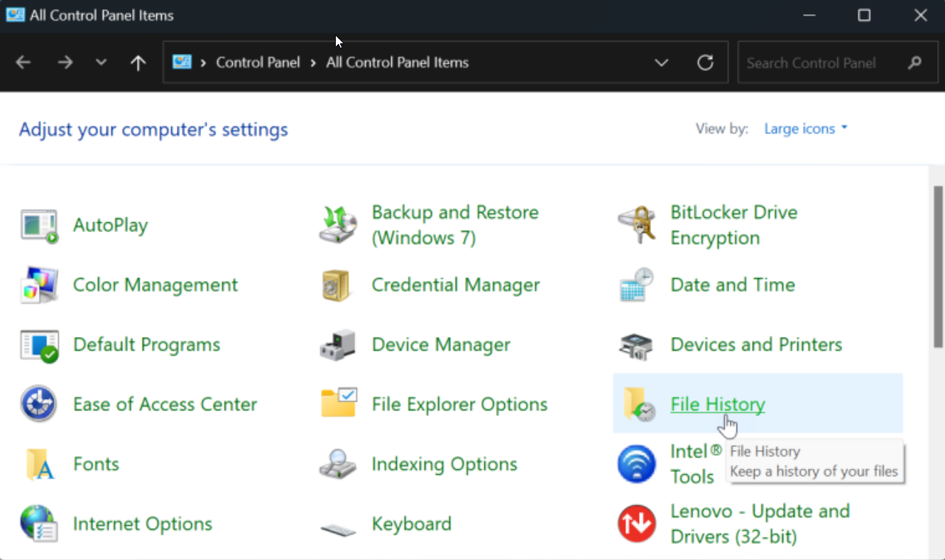Open the Fonts settings icon

click(x=95, y=463)
